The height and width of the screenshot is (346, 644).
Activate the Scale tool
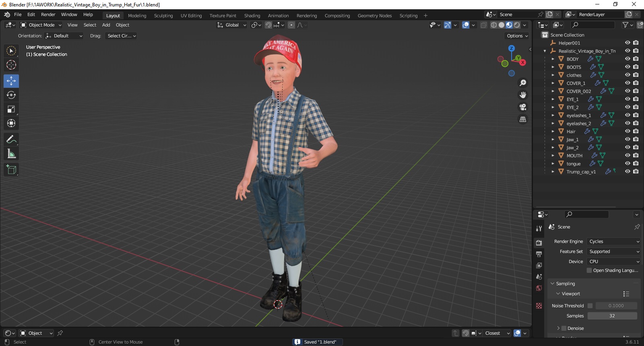[x=11, y=109]
